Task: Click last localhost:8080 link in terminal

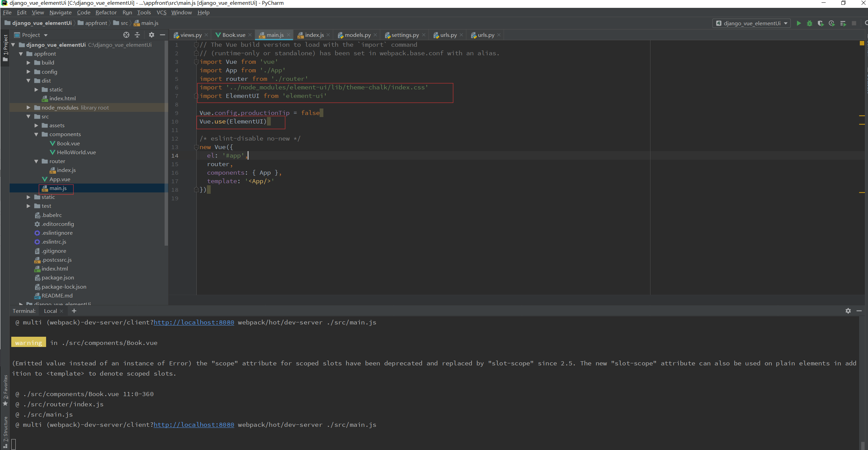Action: point(194,425)
